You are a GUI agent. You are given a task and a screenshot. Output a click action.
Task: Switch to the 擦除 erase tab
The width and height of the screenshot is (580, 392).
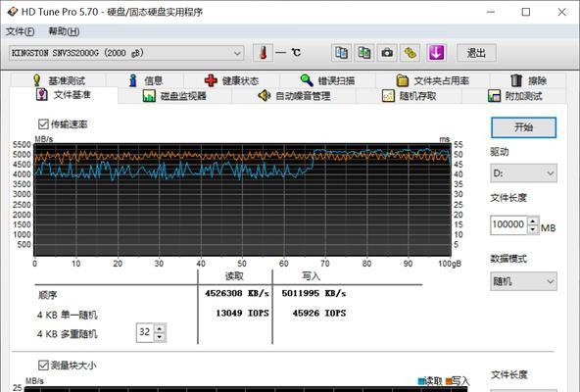pyautogui.click(x=528, y=80)
